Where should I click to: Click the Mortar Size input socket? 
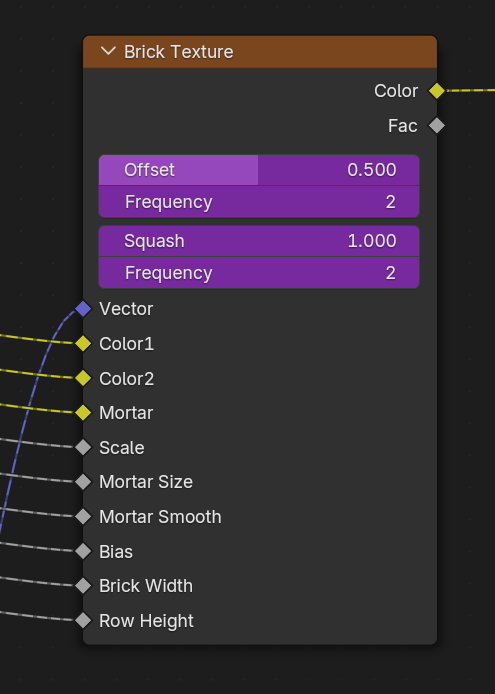pyautogui.click(x=83, y=482)
